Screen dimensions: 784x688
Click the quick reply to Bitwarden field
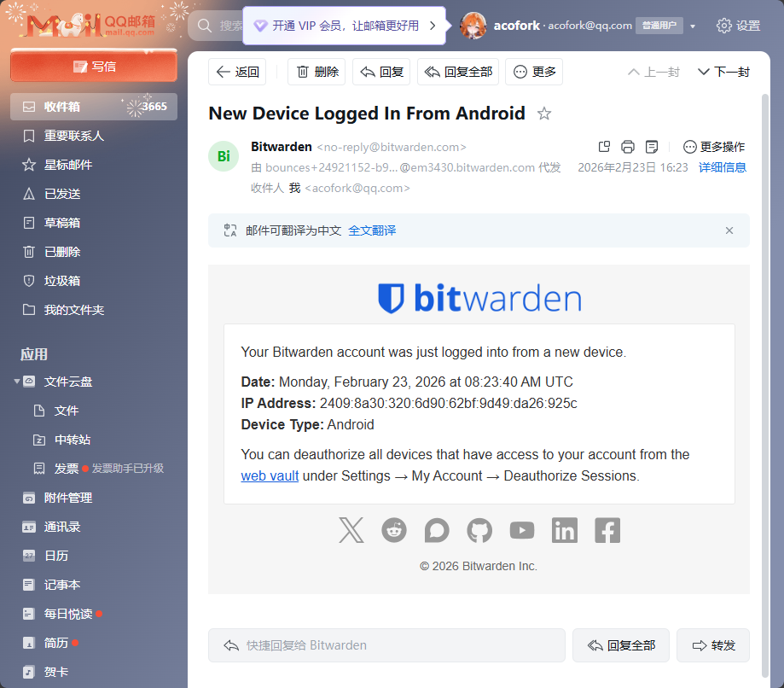click(x=386, y=645)
